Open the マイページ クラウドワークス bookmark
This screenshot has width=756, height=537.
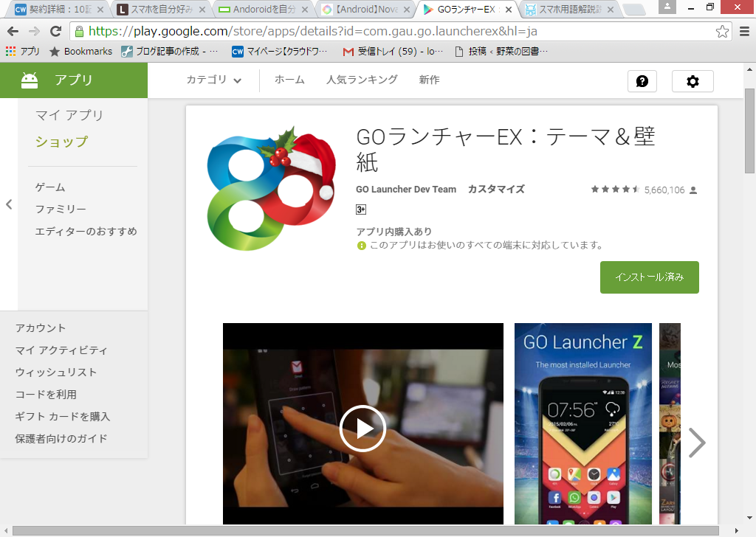click(280, 51)
